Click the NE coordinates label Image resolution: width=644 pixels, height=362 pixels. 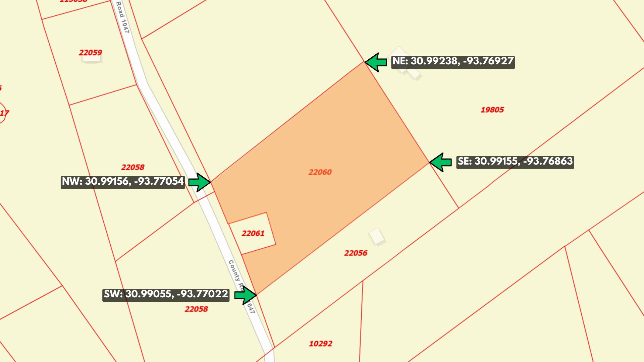pyautogui.click(x=453, y=62)
